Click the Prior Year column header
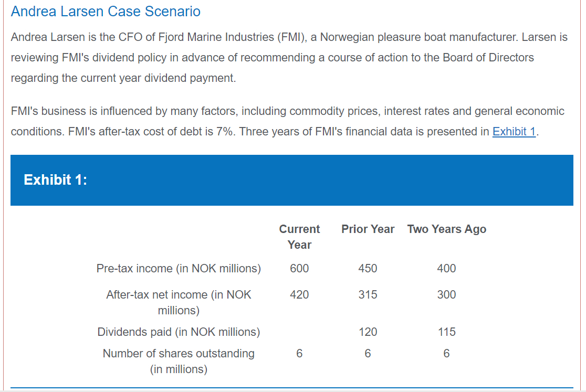Viewport: 586px width, 392px height. pos(368,229)
